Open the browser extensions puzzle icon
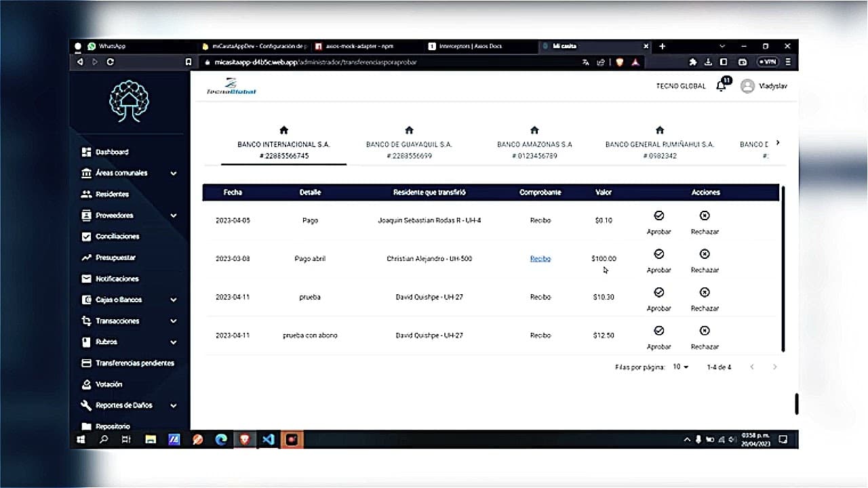Screen dimensions: 868x488 point(692,62)
